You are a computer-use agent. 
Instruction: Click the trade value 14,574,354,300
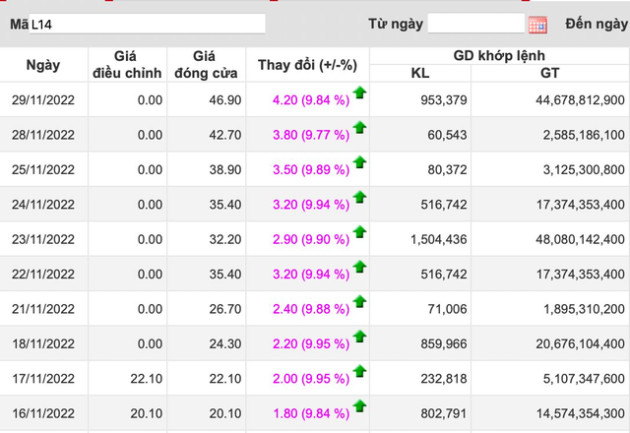point(580,413)
